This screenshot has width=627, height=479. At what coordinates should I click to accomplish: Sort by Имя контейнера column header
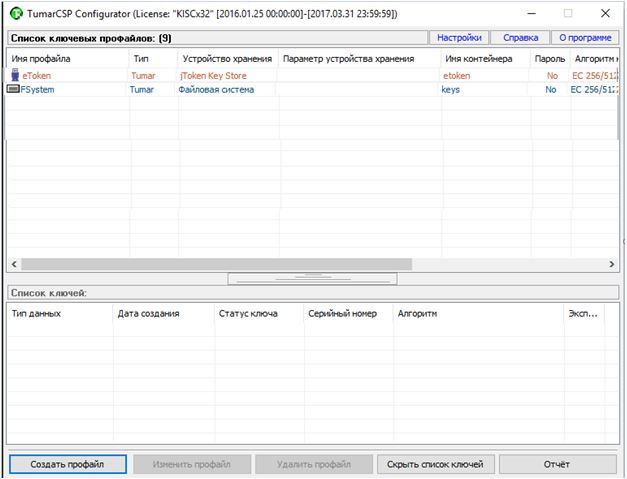click(479, 59)
